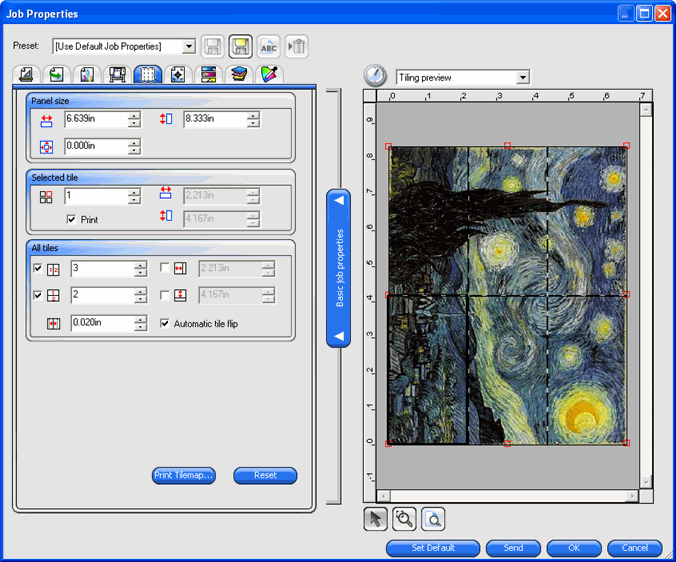Click the ABC rename preset icon
The image size is (676, 562).
(x=269, y=47)
